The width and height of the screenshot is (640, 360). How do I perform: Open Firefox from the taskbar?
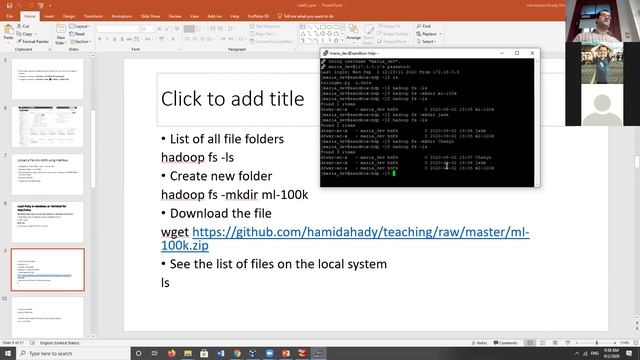tap(171, 353)
